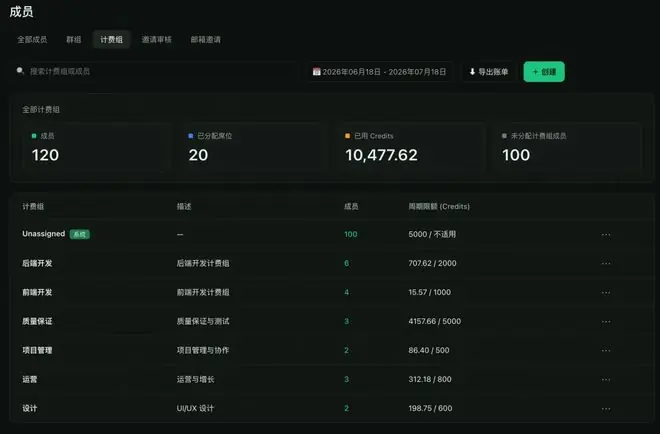Click 运营 member count 3
The image size is (660, 434).
[x=346, y=379]
